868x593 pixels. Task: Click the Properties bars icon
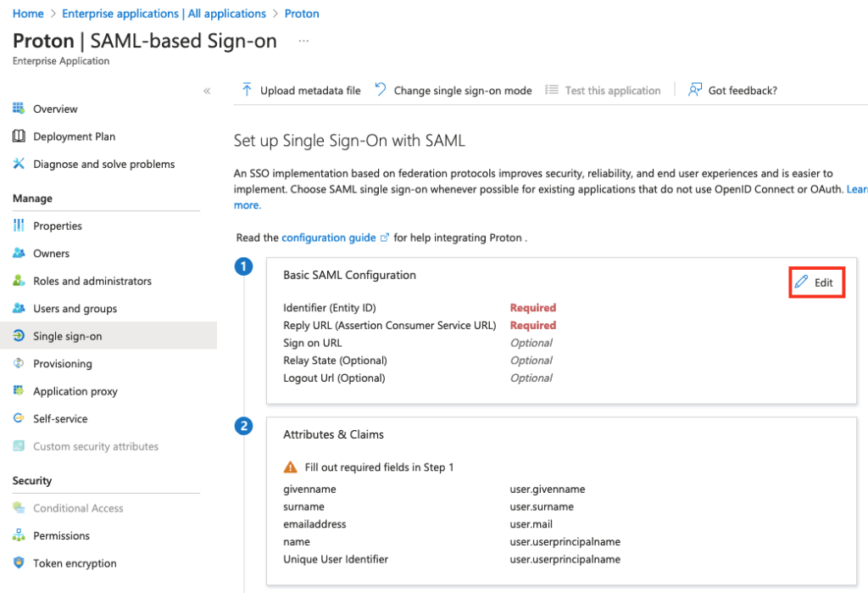click(x=19, y=226)
